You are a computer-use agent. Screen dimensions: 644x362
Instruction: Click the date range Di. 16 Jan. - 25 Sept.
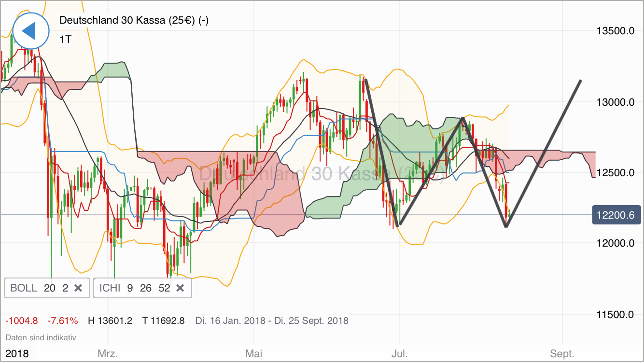pyautogui.click(x=272, y=320)
